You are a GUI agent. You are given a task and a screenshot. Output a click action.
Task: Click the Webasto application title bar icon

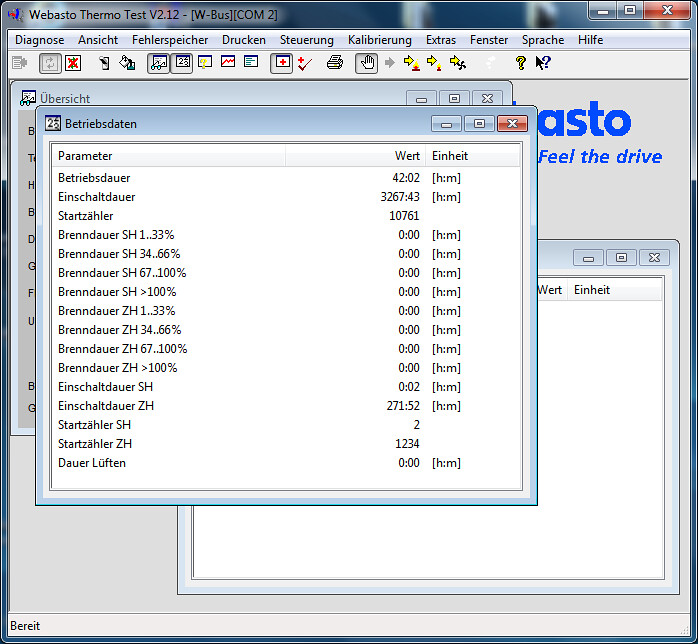pyautogui.click(x=16, y=15)
